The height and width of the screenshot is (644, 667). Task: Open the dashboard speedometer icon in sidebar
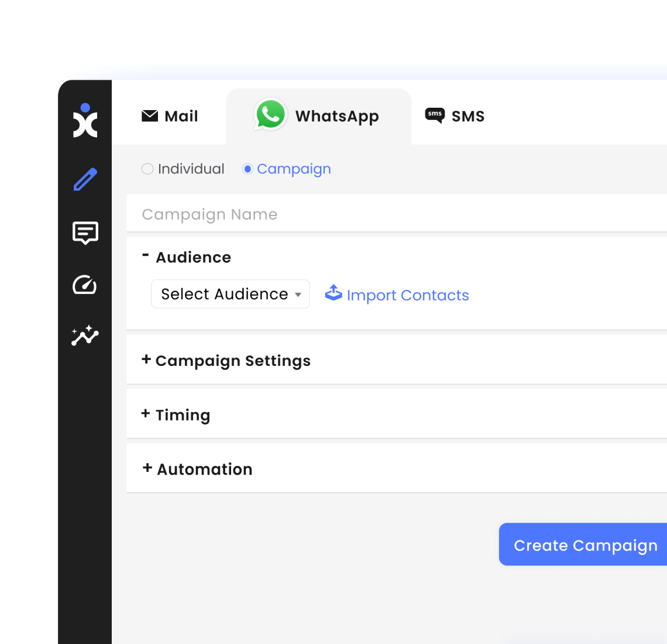[85, 285]
